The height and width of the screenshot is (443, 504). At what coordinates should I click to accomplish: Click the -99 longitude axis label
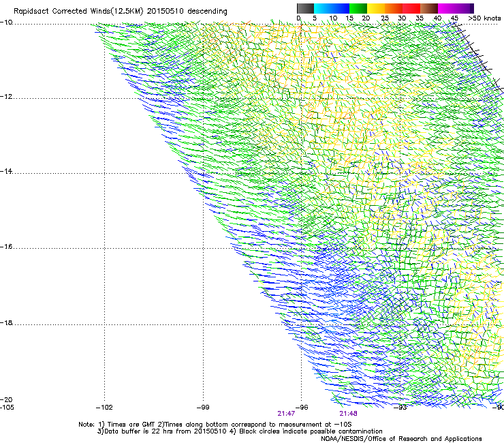coord(203,408)
